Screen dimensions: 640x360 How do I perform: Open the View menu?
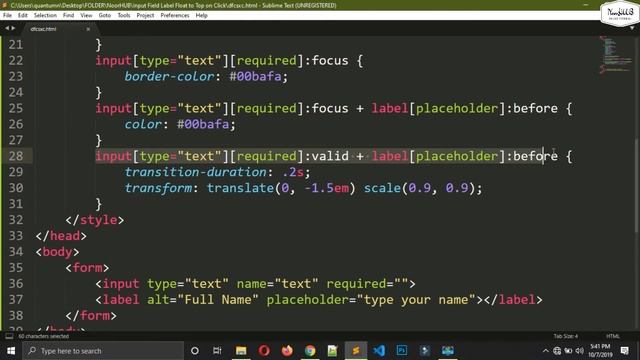coord(86,16)
